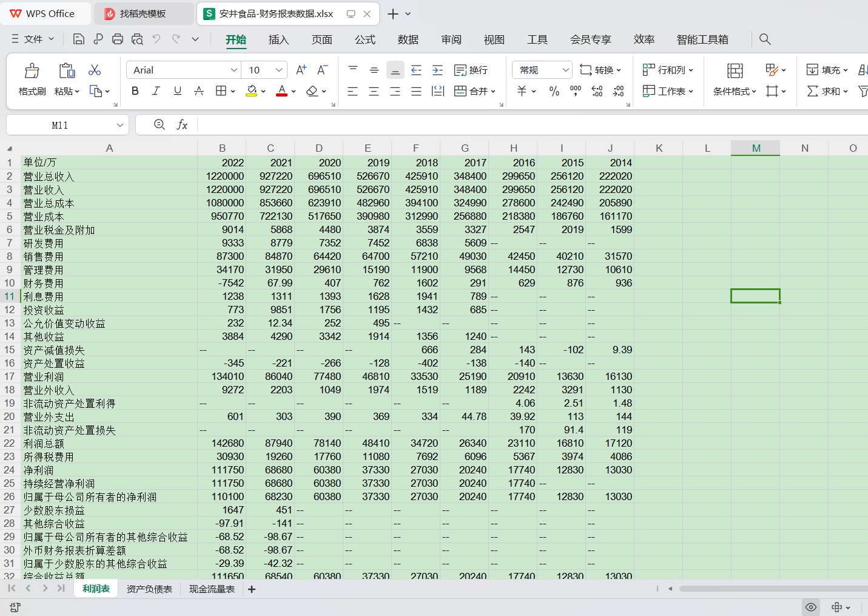Align text to top
The width and height of the screenshot is (868, 616).
point(353,70)
